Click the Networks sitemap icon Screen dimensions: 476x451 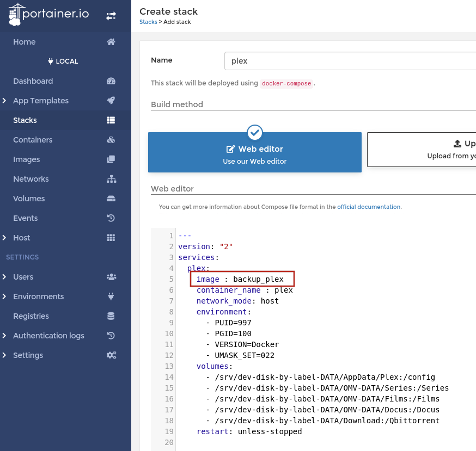coord(112,179)
